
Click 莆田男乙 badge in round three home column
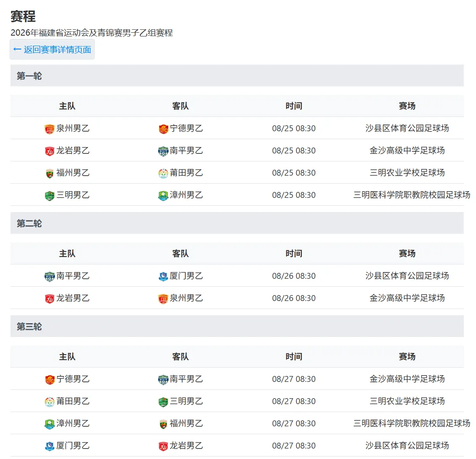pyautogui.click(x=49, y=402)
